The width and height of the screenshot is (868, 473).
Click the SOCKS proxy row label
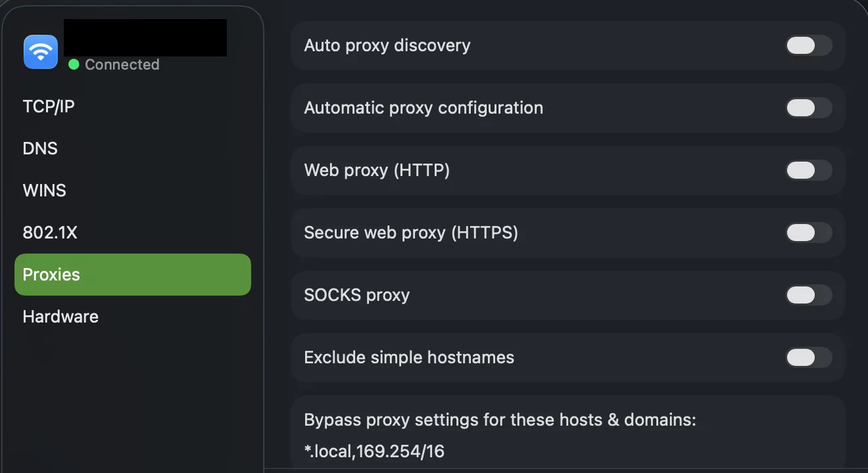[357, 295]
